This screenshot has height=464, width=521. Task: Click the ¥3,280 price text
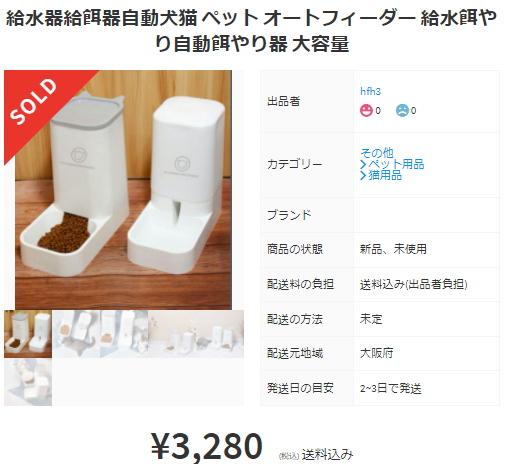(x=207, y=446)
